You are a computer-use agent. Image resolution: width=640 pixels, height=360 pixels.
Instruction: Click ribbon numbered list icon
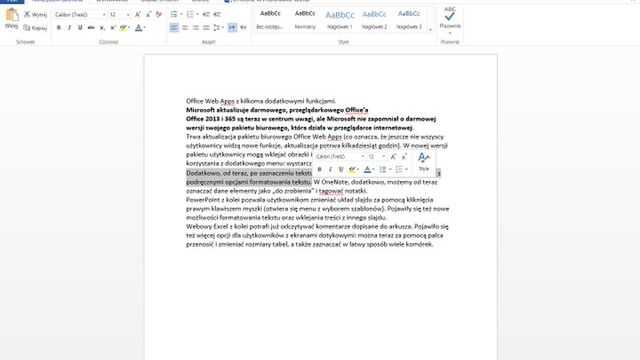coord(190,15)
